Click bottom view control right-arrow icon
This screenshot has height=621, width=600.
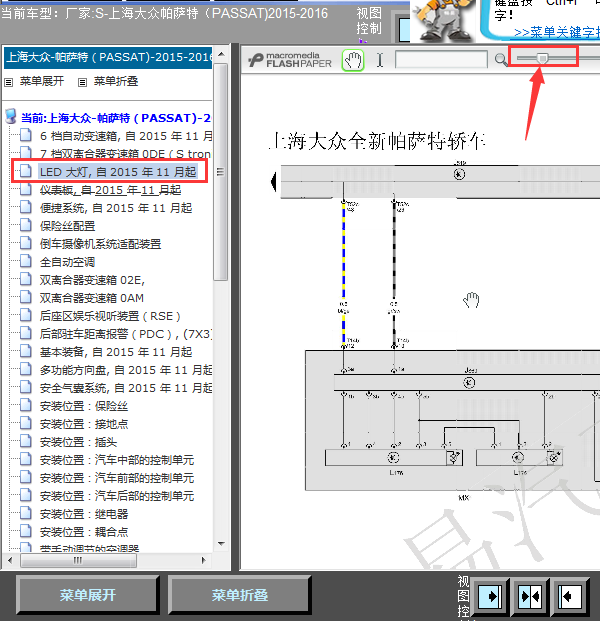pyautogui.click(x=490, y=596)
